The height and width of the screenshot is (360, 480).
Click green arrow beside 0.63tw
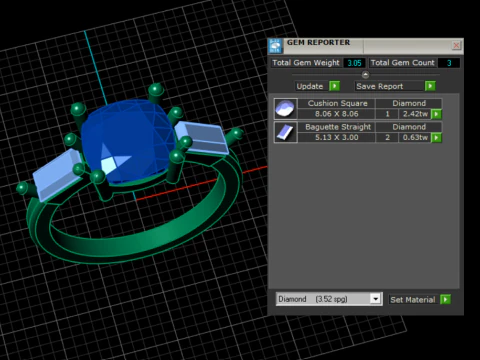(x=436, y=137)
